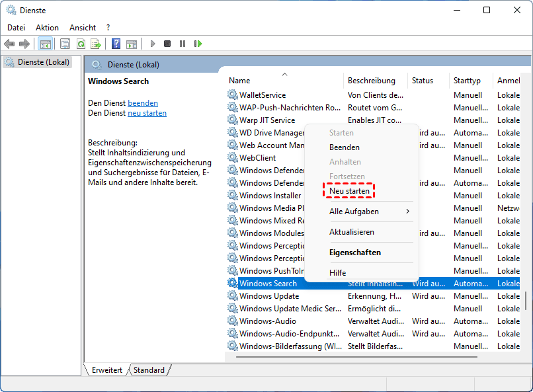
Task: Select Eigenschaften in the context menu
Action: tap(354, 253)
